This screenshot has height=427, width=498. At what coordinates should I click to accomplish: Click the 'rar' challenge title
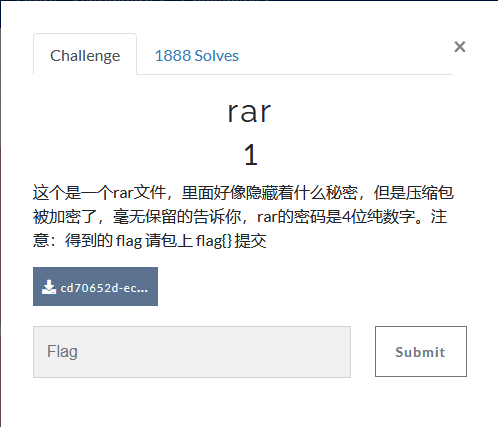(x=249, y=112)
